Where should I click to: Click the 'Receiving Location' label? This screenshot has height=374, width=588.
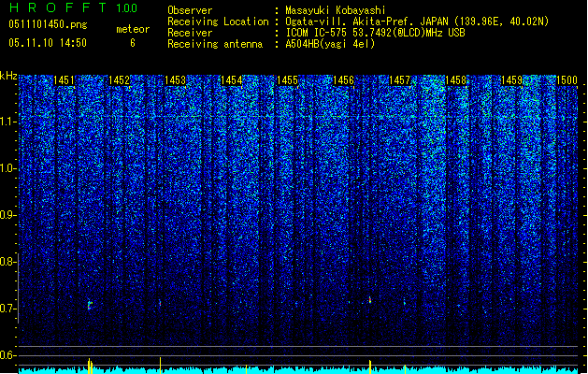(218, 22)
